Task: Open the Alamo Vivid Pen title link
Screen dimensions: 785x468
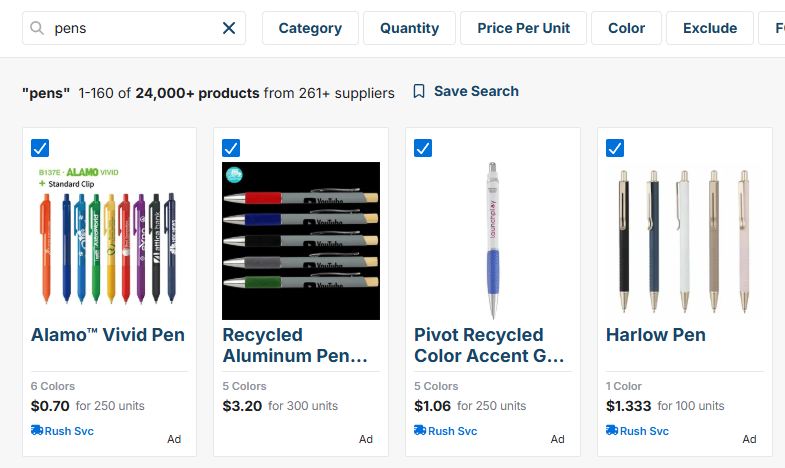Action: coord(108,335)
